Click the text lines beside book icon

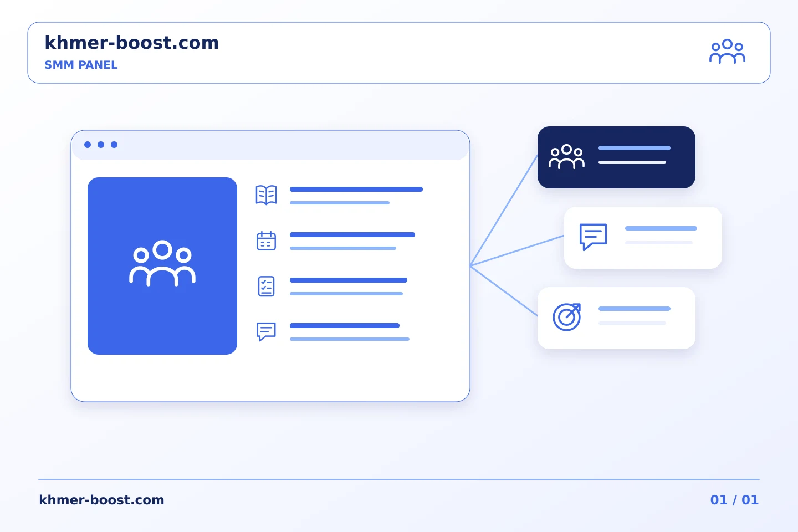point(356,196)
